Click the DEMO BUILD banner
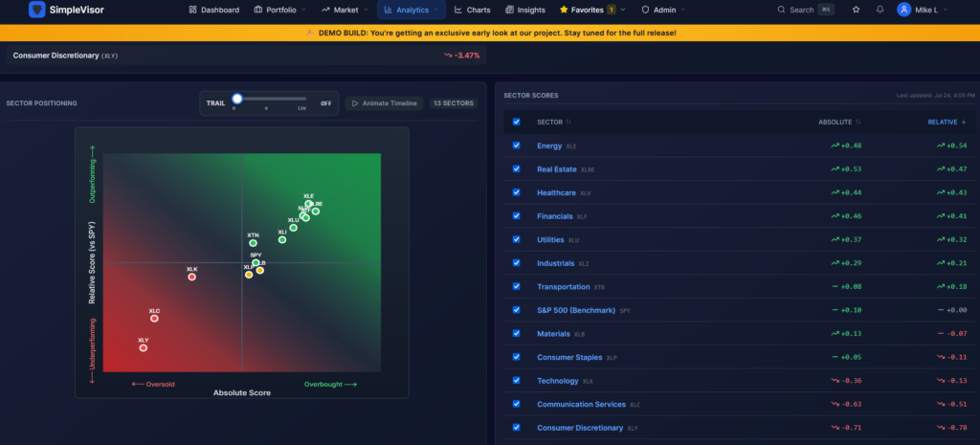The image size is (980, 445). point(490,33)
